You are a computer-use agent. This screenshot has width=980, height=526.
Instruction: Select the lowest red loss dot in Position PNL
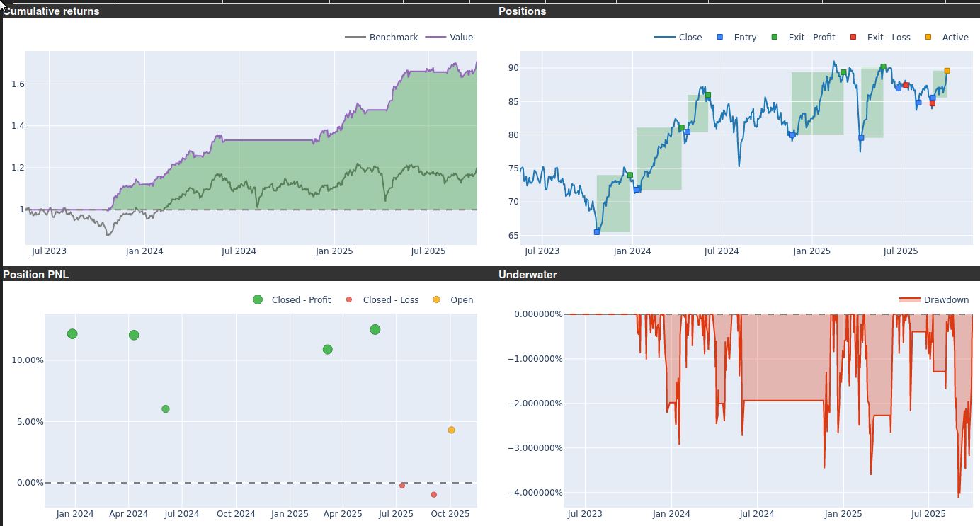433,495
